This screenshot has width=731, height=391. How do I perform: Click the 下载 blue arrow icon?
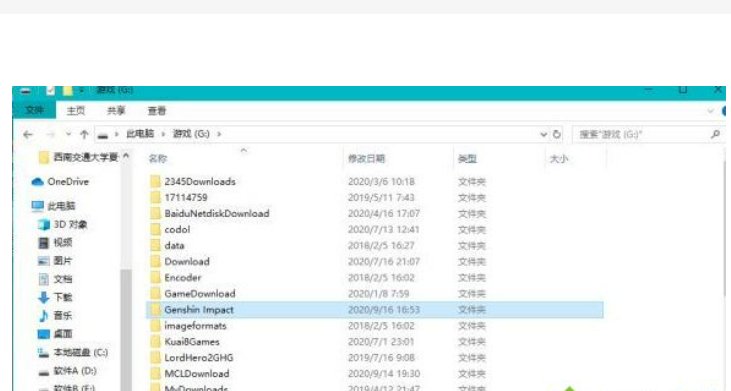43,297
